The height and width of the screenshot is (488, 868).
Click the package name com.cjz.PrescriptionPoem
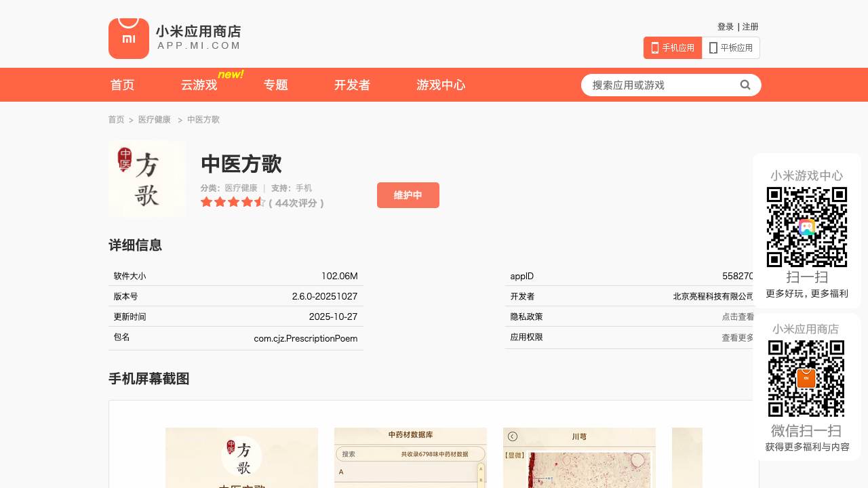point(306,338)
